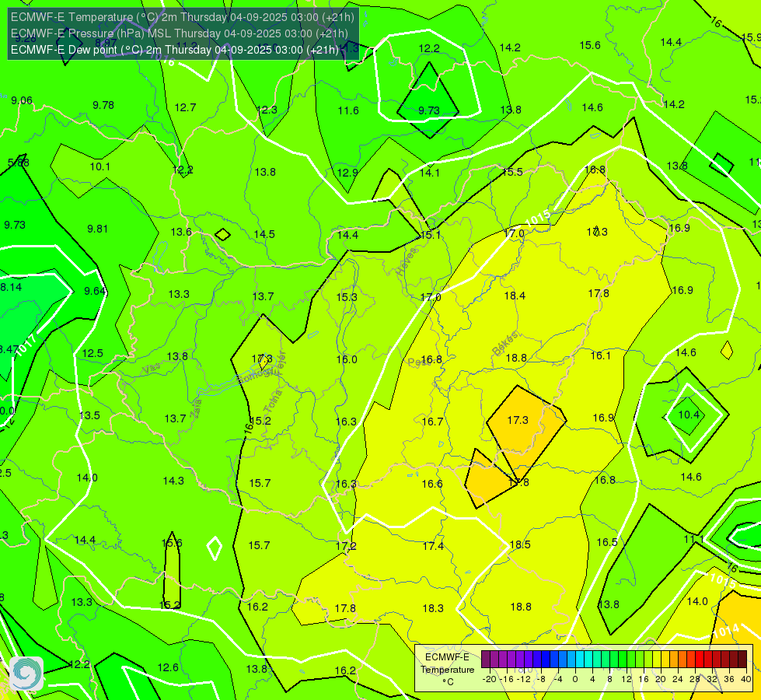This screenshot has height=700, width=761.
Task: Click the 14.3 temperature value
Action: click(173, 481)
